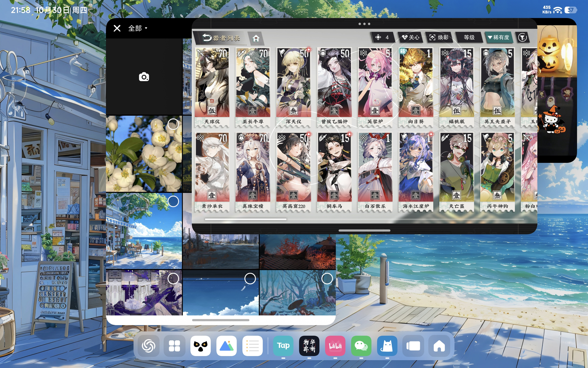Sort the list by 关心
This screenshot has height=368, width=588.
pyautogui.click(x=411, y=37)
